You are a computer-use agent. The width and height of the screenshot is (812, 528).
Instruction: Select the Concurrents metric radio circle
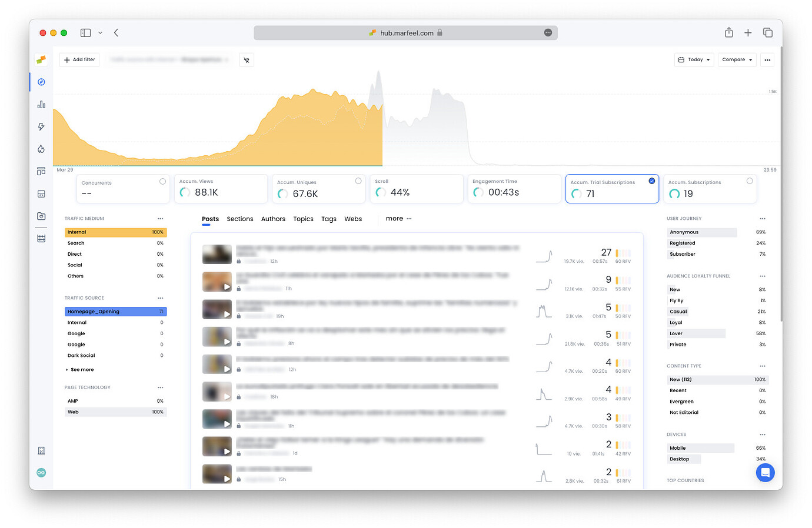(162, 181)
